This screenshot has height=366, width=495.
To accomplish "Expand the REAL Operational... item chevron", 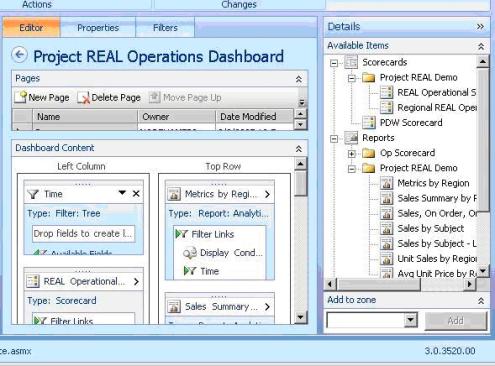I will pos(136,282).
